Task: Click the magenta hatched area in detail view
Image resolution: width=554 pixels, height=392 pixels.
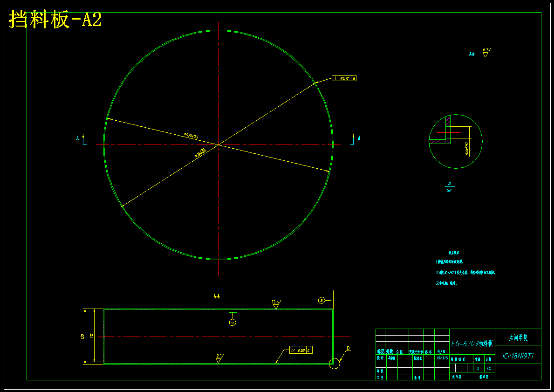Action: pyautogui.click(x=439, y=141)
